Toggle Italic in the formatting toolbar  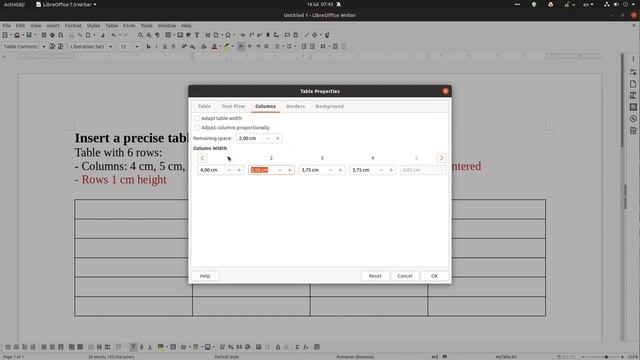point(156,47)
